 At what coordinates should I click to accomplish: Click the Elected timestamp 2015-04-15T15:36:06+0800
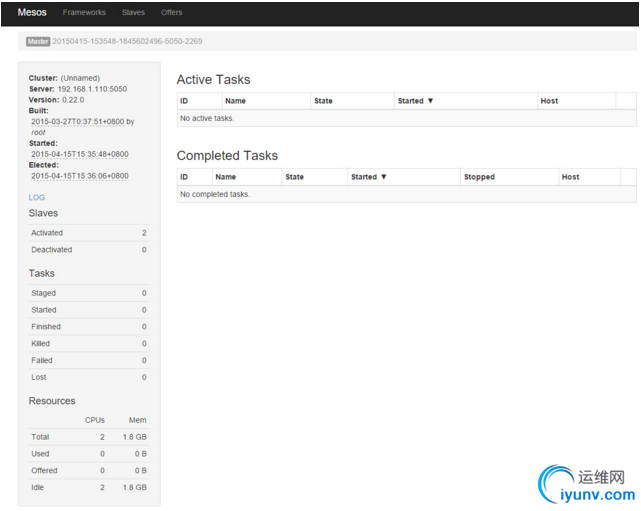(x=80, y=176)
